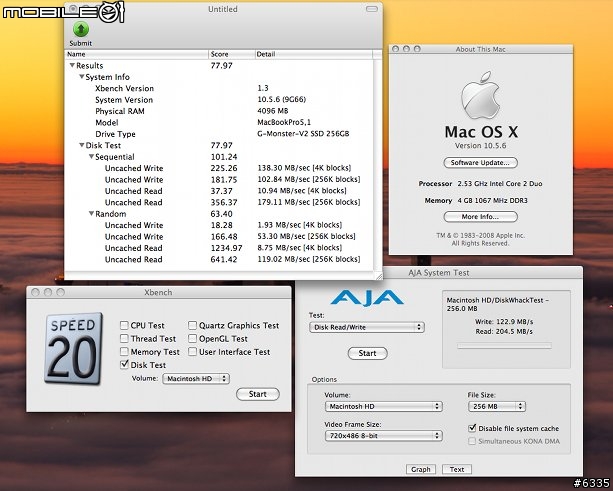Viewport: 613px width, 491px height.
Task: Collapse the Random results group
Action: pos(91,213)
